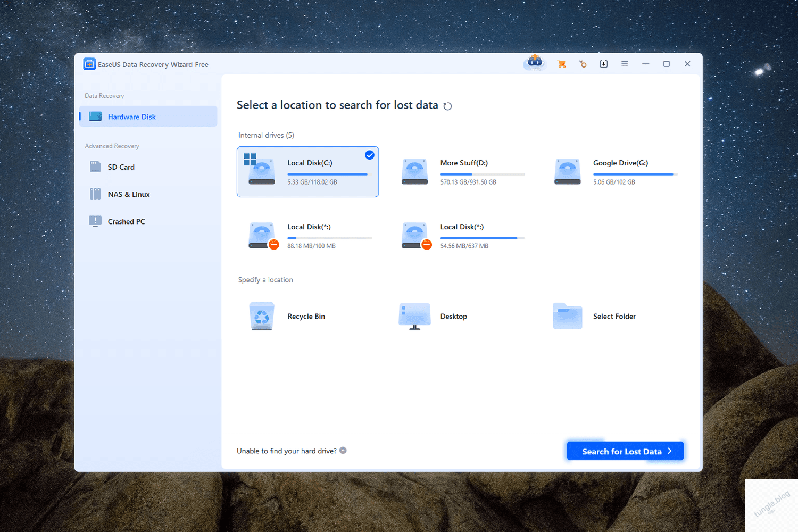Open NAS & Linux recovery
798x532 pixels.
pos(148,194)
